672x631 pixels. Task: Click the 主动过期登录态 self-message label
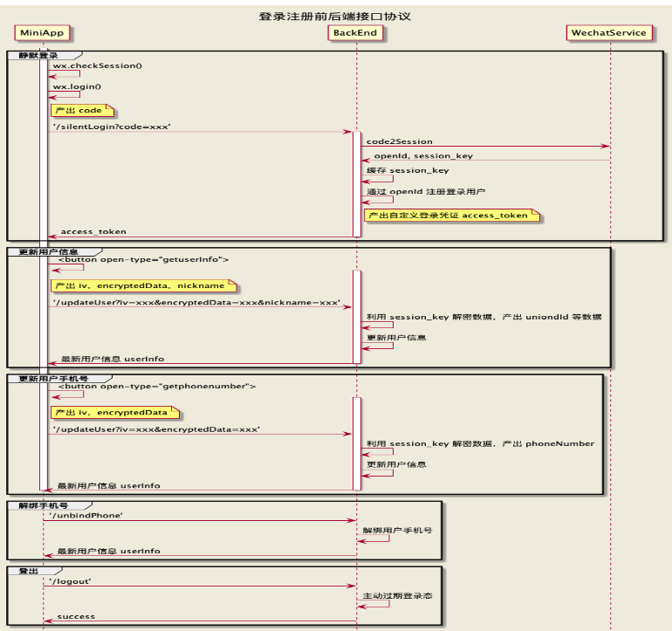pyautogui.click(x=397, y=596)
